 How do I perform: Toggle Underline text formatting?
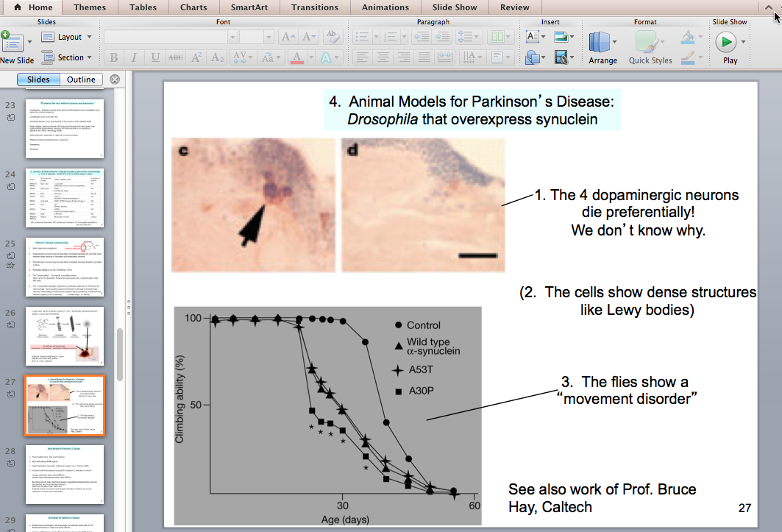(155, 57)
